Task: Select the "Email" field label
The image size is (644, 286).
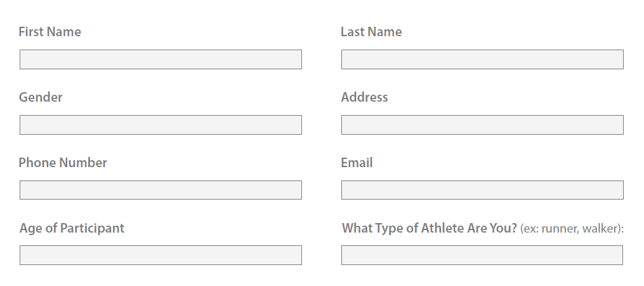Action: pos(357,163)
